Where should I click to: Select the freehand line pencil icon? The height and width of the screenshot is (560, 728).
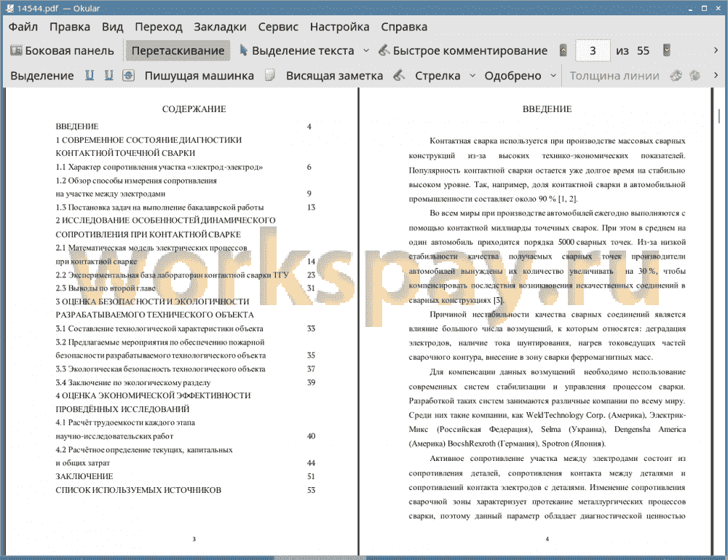[399, 75]
